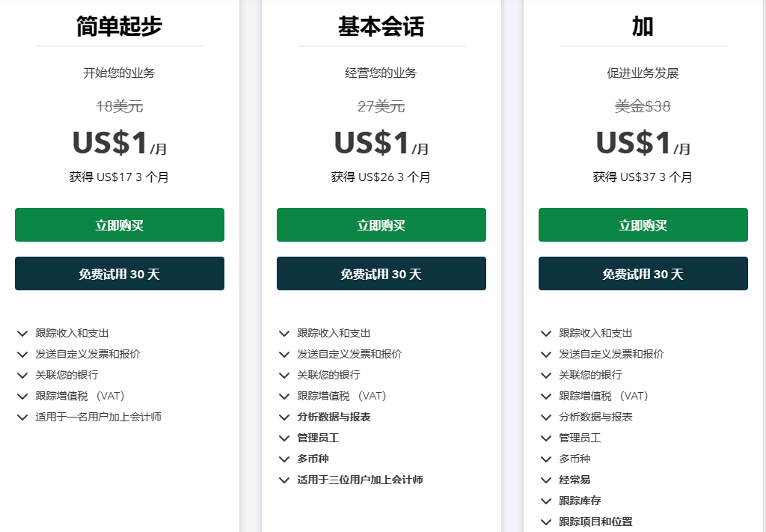Screen dimensions: 766x532
Task: Expand 发送自定义发票和报价 in 简单起步 column
Action: [x=22, y=355]
